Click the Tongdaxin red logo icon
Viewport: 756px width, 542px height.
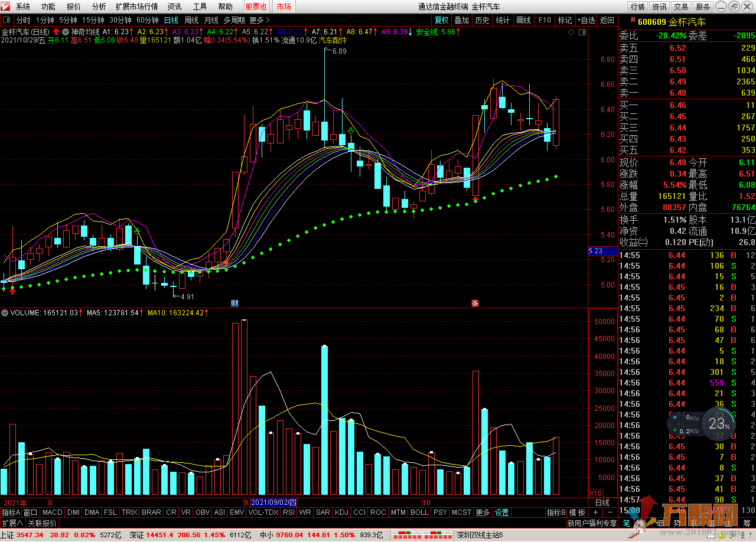pos(5,6)
